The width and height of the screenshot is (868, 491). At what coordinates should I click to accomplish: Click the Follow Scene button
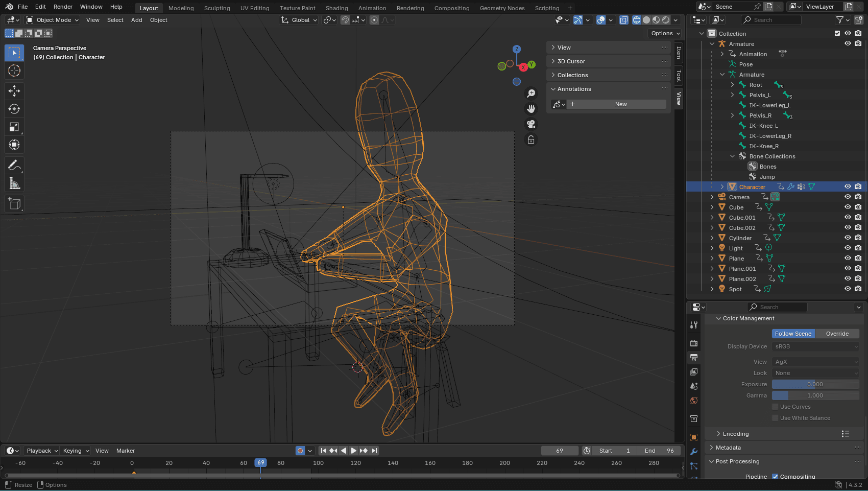[x=793, y=334]
